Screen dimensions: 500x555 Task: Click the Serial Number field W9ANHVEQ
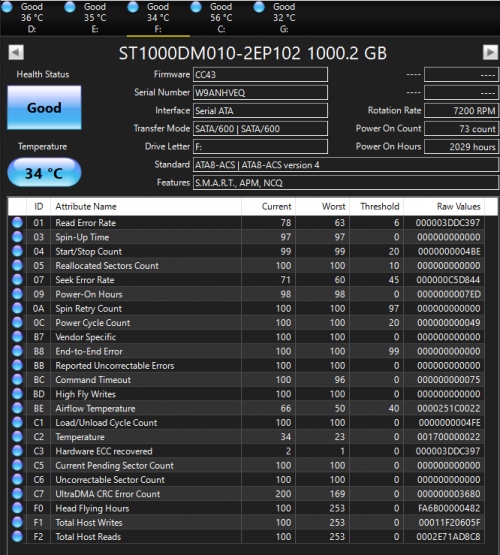[260, 93]
